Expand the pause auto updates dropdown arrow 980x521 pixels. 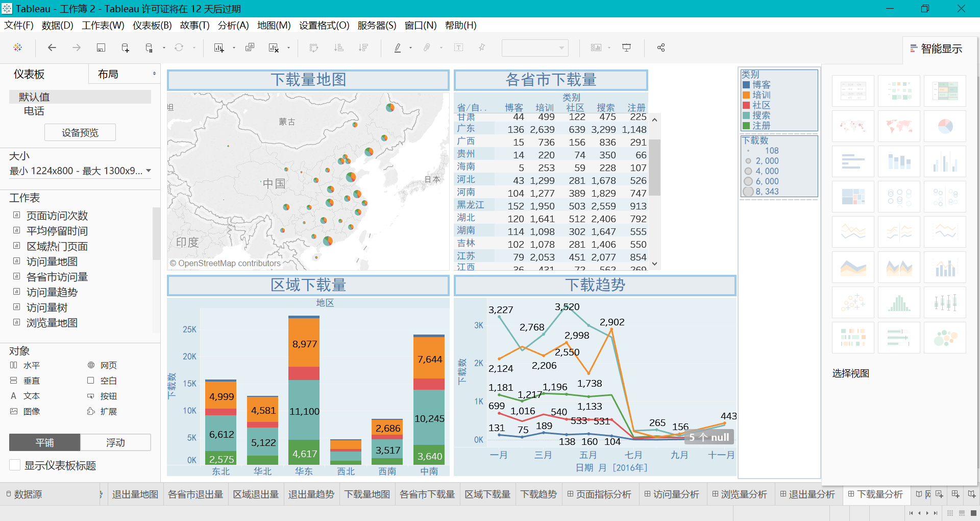coord(164,48)
